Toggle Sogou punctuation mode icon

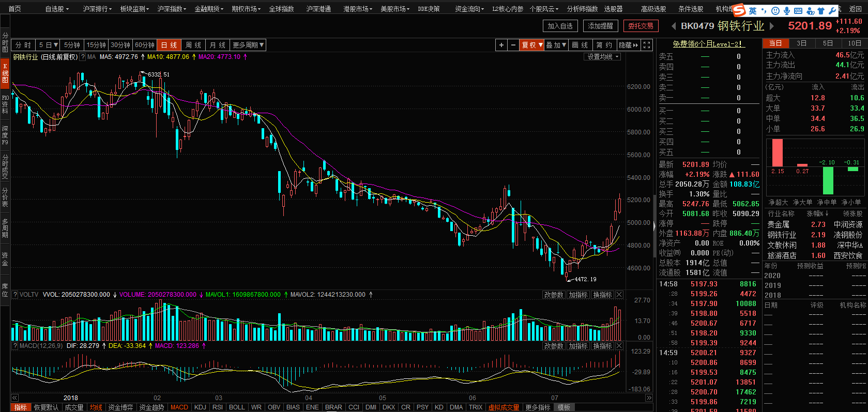[x=764, y=11]
